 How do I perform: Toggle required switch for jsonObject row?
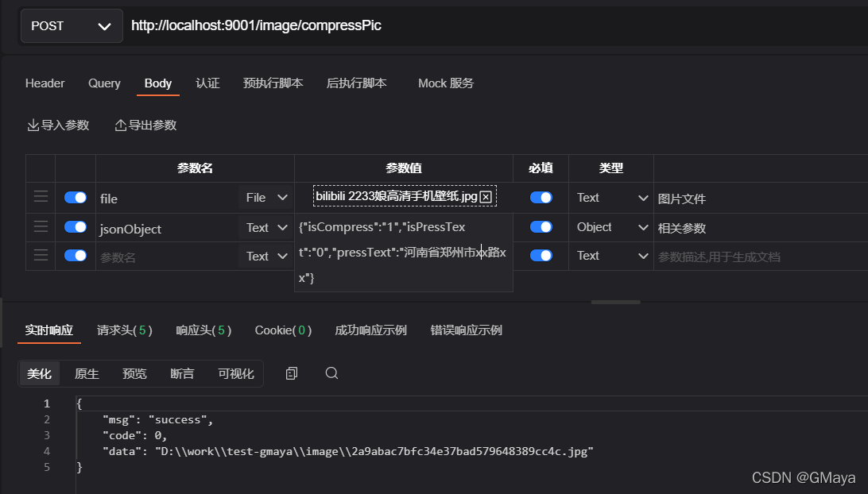click(x=541, y=227)
